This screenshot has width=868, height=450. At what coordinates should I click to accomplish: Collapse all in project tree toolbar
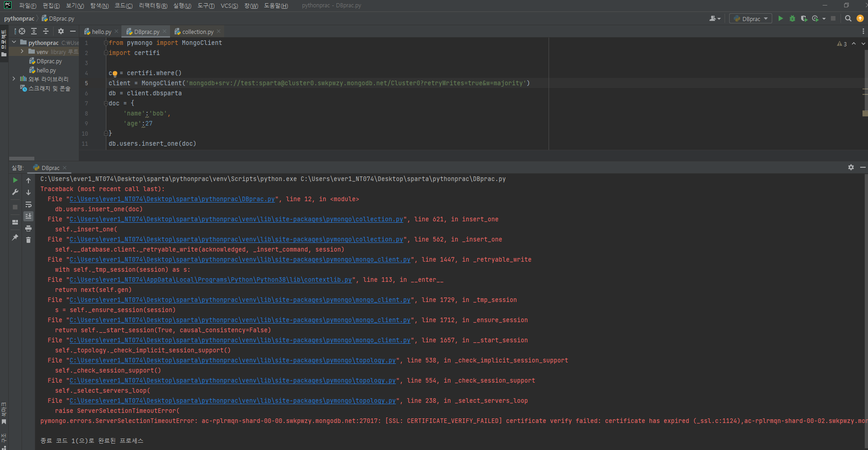(46, 31)
